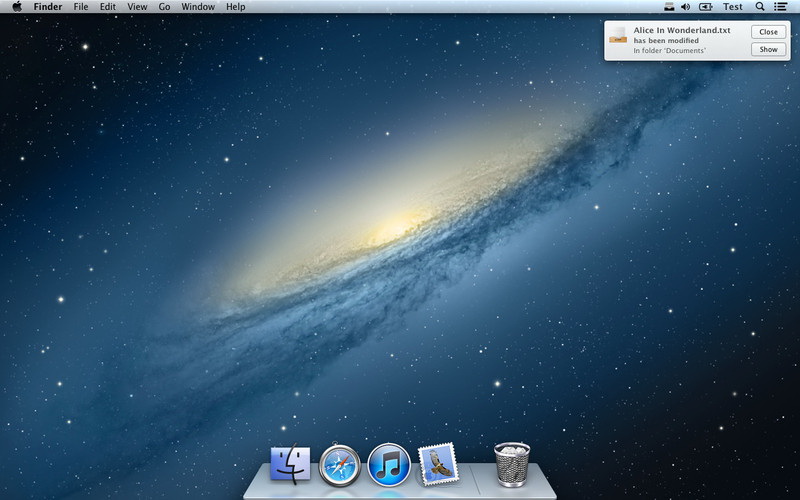
Task: Expand the Test user menu
Action: (x=733, y=7)
